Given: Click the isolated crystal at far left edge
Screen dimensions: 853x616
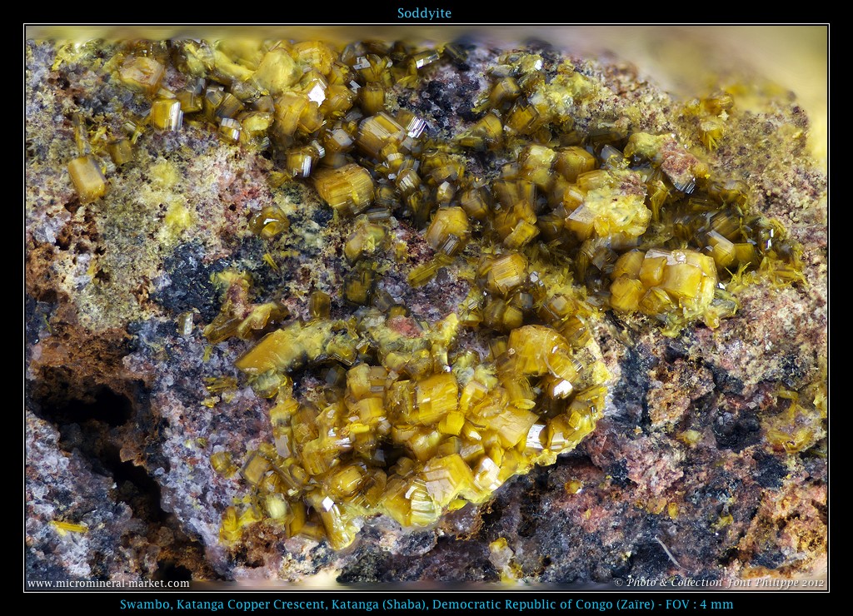Looking at the screenshot, I should coord(86,176).
